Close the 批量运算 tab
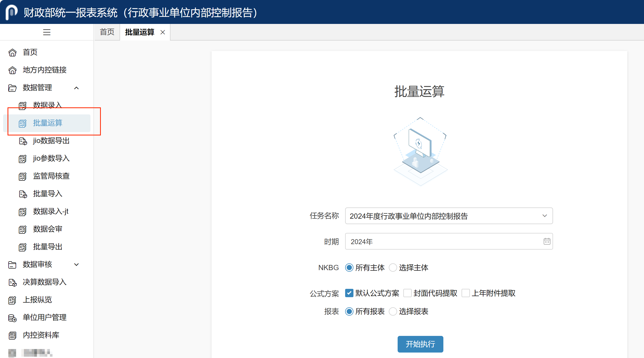Image resolution: width=644 pixels, height=358 pixels. (x=163, y=32)
